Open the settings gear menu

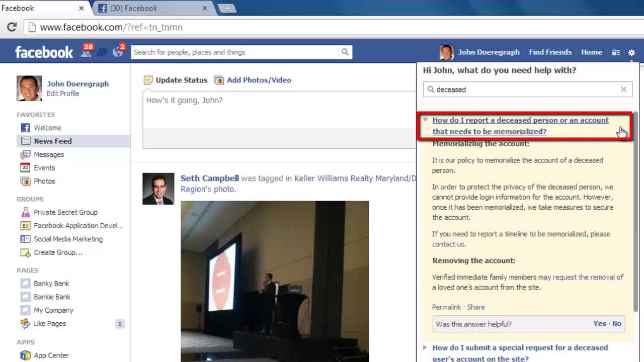tap(631, 52)
